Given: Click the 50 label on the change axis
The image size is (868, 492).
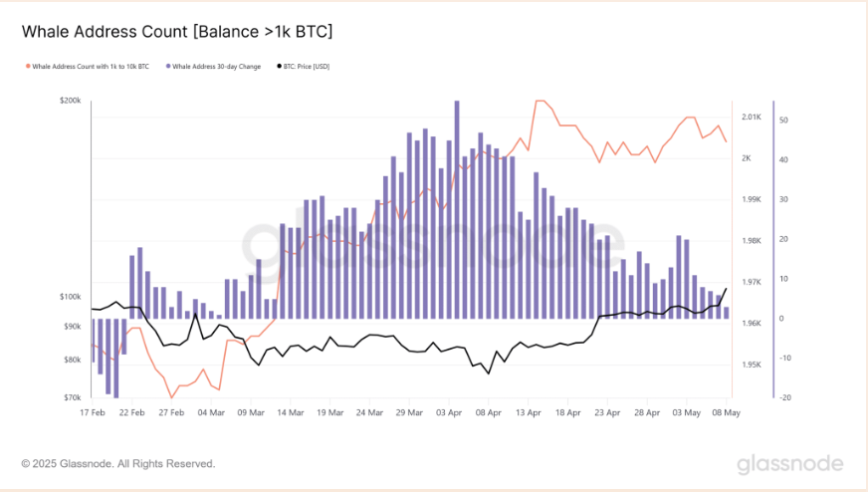Looking at the screenshot, I should click(x=784, y=121).
